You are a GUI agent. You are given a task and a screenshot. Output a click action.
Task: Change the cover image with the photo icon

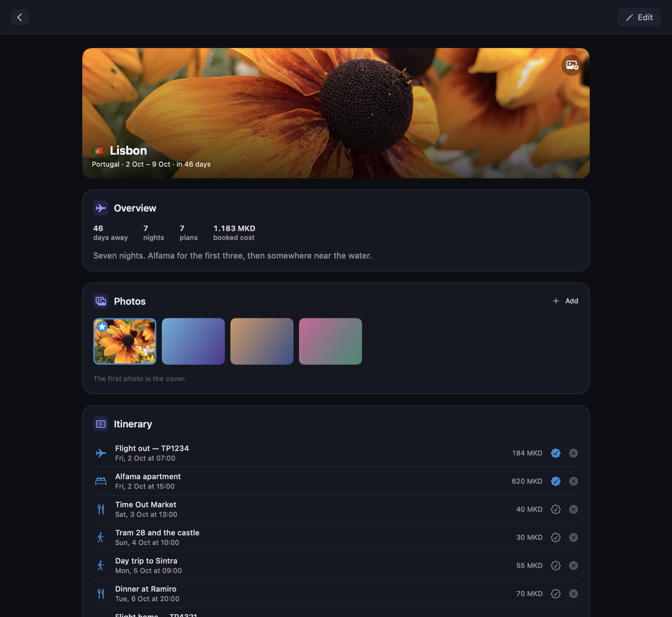point(572,65)
